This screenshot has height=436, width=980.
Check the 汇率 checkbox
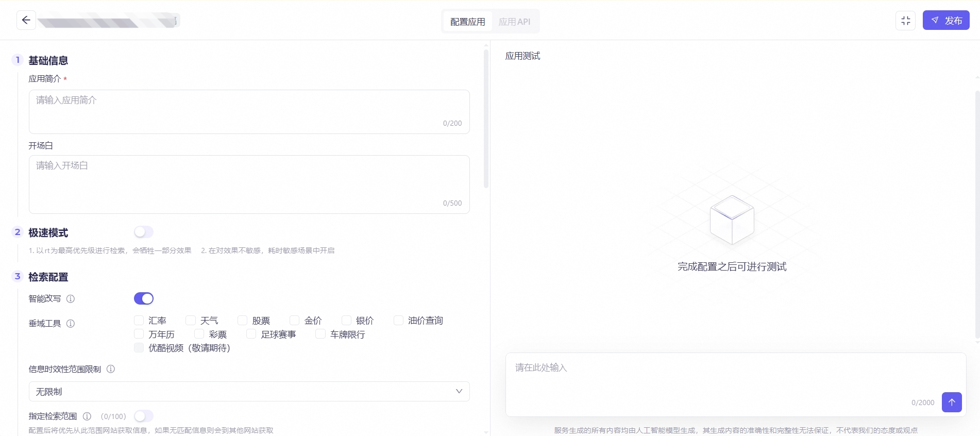[139, 320]
